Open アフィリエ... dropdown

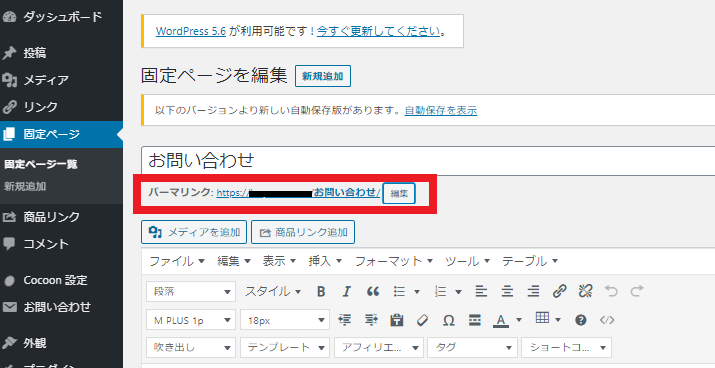[x=379, y=347]
